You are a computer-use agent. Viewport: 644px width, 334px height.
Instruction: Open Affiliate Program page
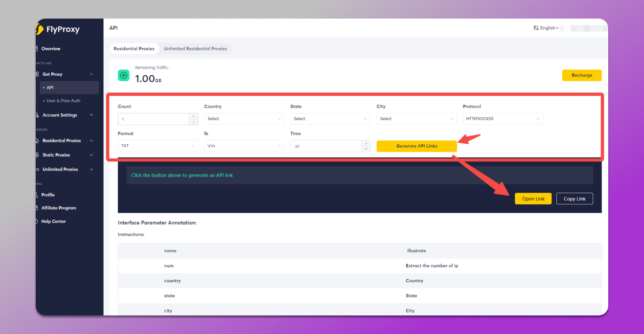(59, 208)
